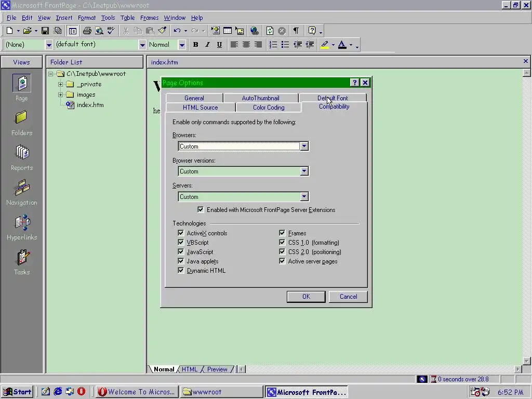This screenshot has width=532, height=399.
Task: Open the Navigation view icon
Action: (22, 193)
